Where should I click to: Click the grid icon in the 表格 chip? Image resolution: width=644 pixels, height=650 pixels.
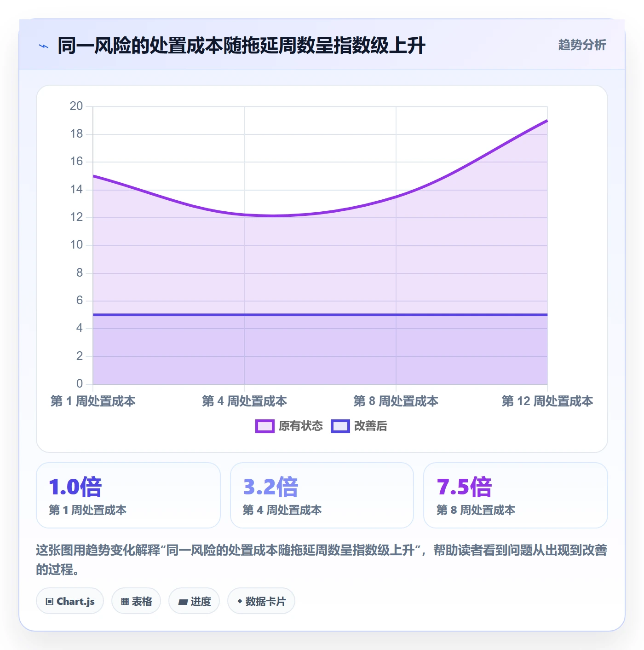point(125,601)
